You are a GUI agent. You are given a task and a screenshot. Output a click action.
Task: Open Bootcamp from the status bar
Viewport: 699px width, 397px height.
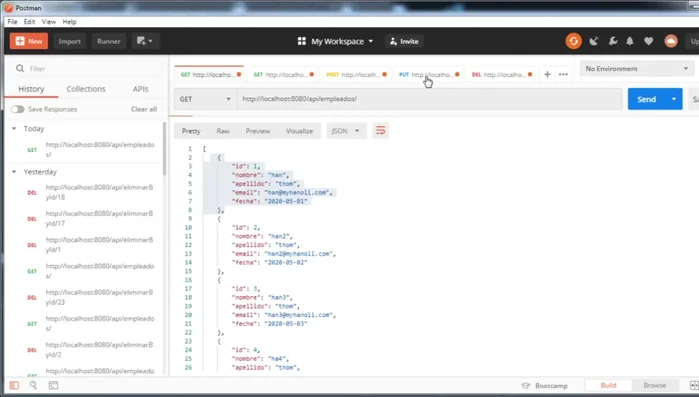[545, 385]
